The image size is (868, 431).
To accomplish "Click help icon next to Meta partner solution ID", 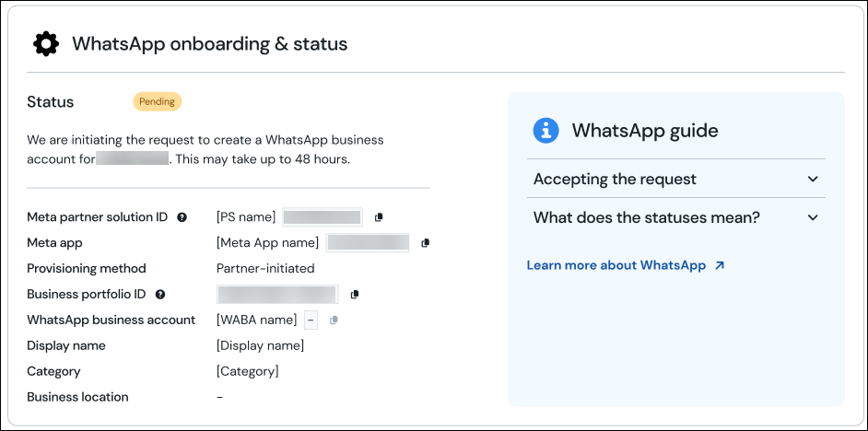I will [182, 217].
